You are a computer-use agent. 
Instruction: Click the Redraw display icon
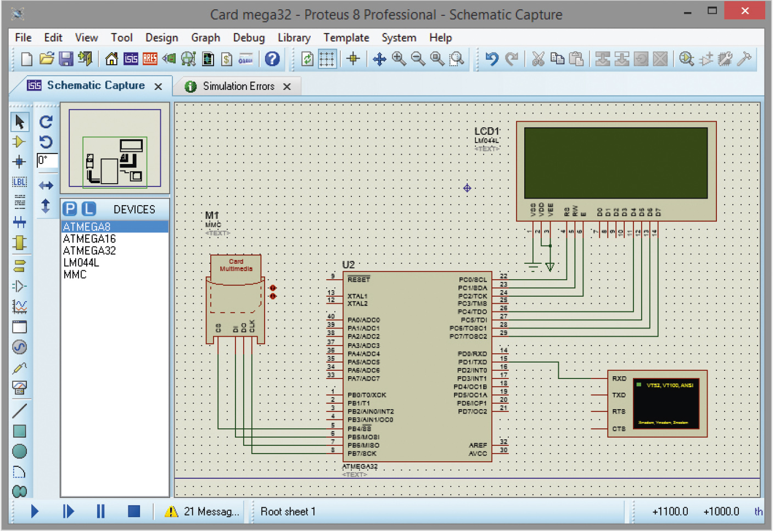tap(307, 59)
